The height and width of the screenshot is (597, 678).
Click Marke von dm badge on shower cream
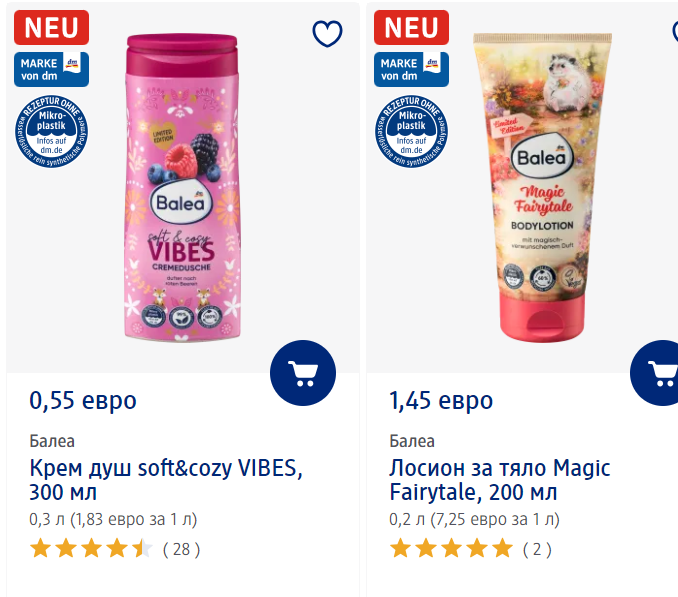[51, 68]
